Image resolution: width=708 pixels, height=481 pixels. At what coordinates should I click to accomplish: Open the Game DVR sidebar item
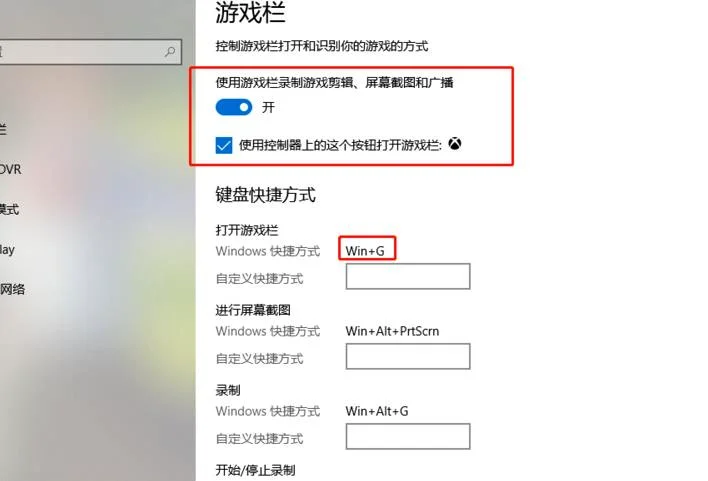pos(10,169)
